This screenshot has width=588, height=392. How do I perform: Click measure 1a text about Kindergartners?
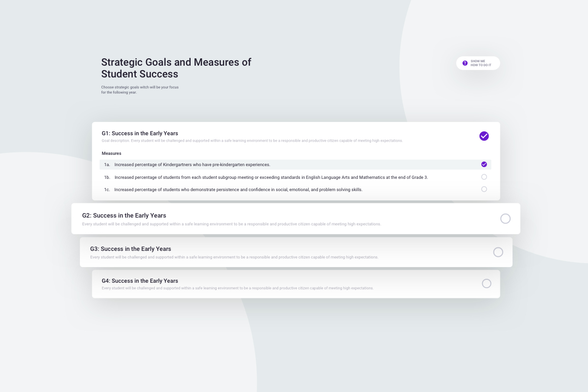point(192,165)
